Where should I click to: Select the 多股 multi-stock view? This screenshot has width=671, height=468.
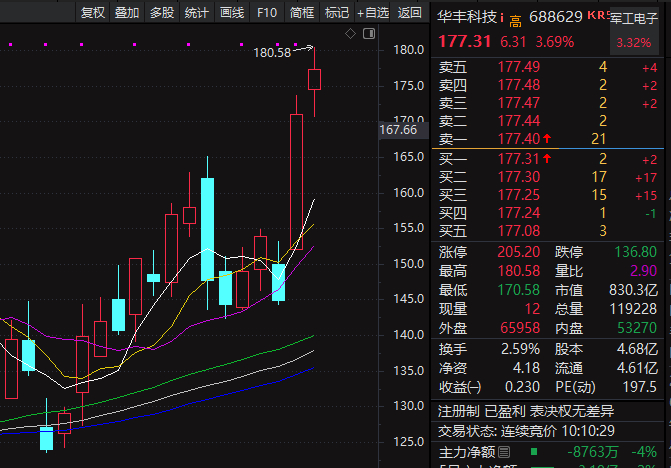pos(162,13)
